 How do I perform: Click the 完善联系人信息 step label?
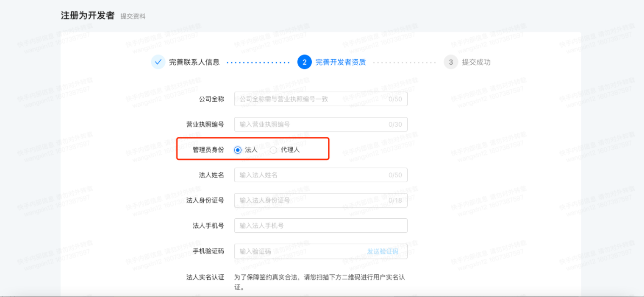click(194, 63)
